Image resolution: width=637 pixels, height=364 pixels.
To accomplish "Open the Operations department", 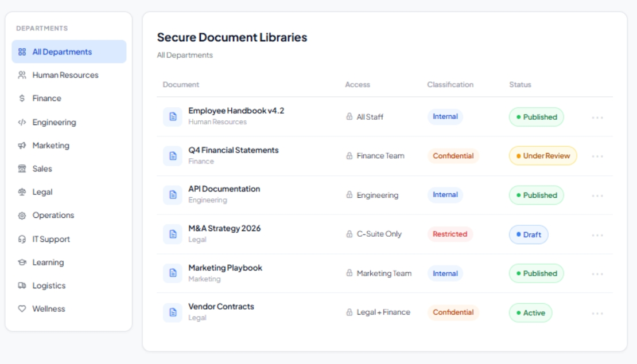I will [69, 215].
